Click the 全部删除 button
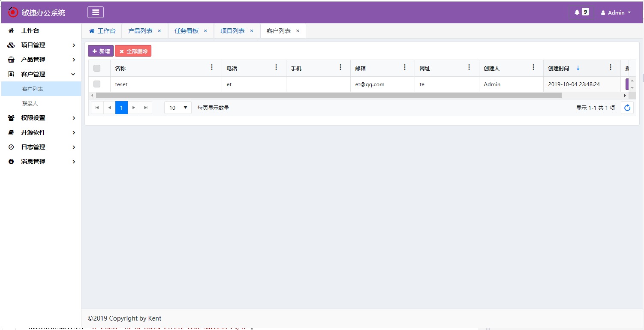 [x=133, y=51]
